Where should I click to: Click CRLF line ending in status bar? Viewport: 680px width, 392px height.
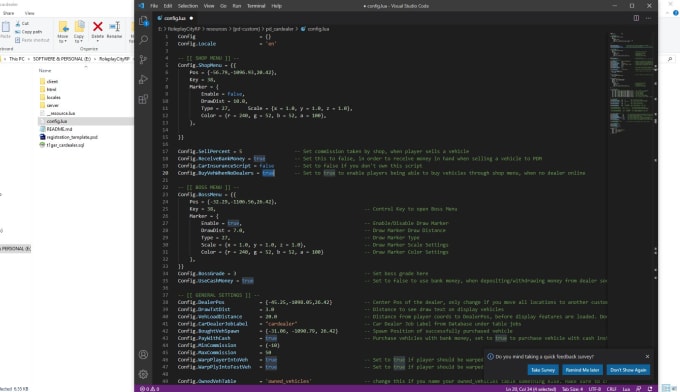coord(611,389)
